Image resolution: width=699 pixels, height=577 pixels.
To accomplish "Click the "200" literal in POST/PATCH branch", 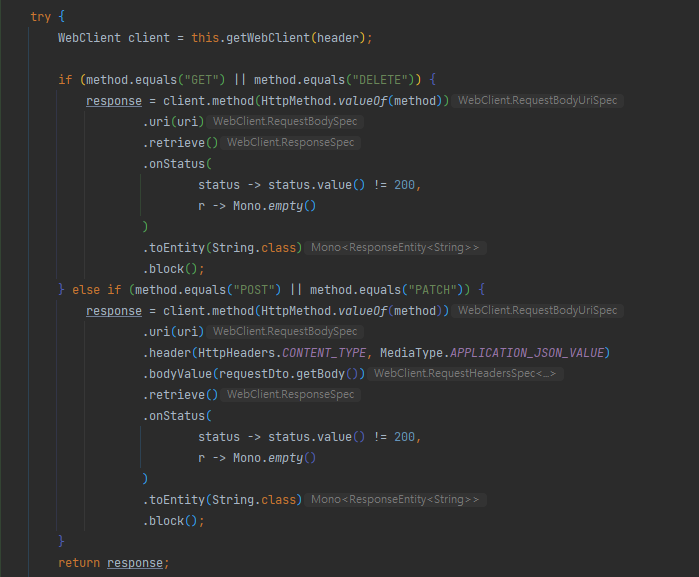I will pos(404,437).
